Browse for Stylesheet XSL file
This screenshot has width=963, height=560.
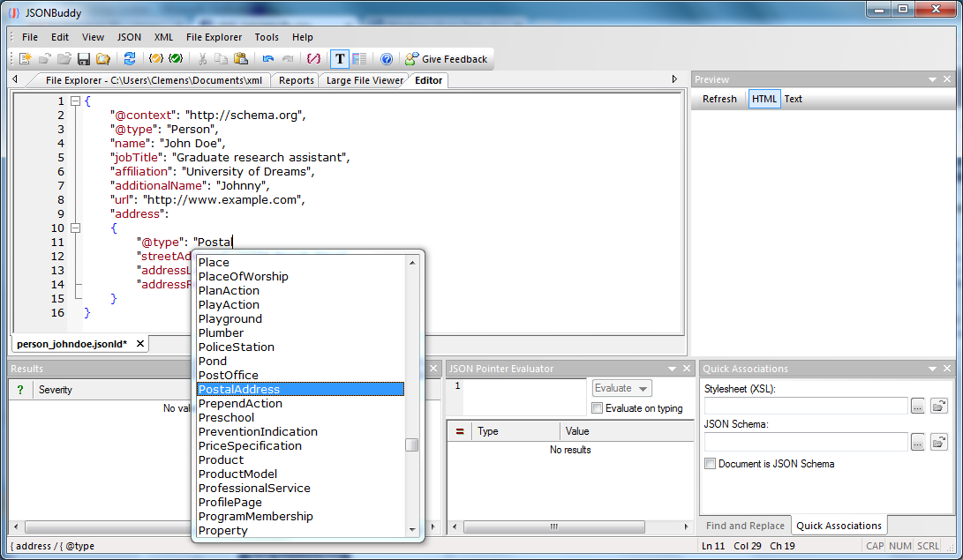(918, 406)
